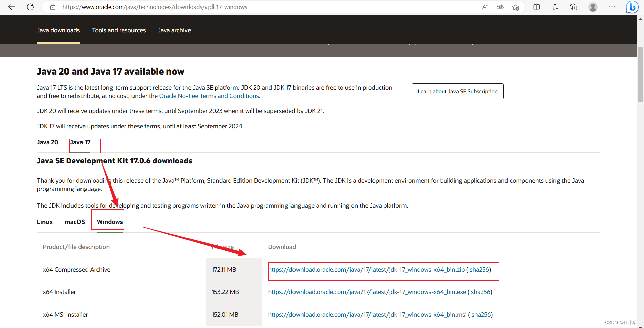Viewport: 644px width, 328px height.
Task: Click Learn about Java SE Subscription button
Action: (458, 91)
